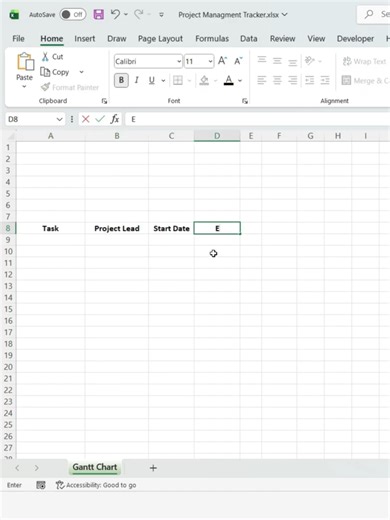Image resolution: width=390 pixels, height=520 pixels.
Task: Select column D header
Action: [x=217, y=136]
